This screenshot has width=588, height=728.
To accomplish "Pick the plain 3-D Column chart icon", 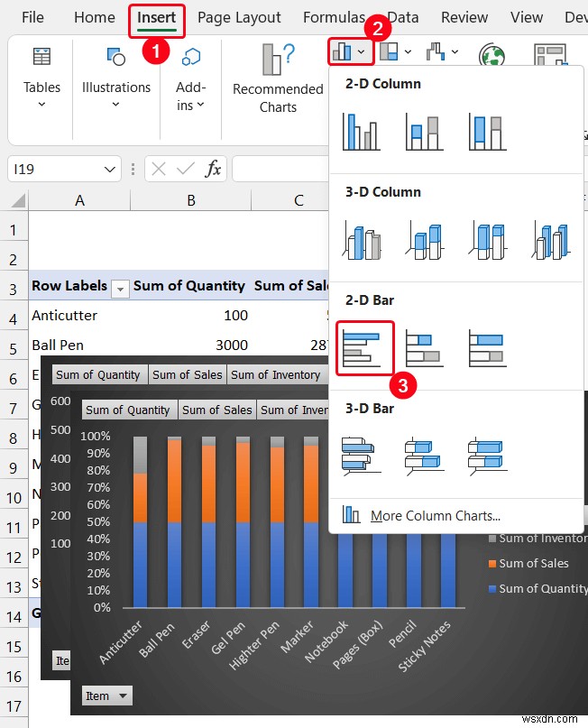I will (551, 240).
